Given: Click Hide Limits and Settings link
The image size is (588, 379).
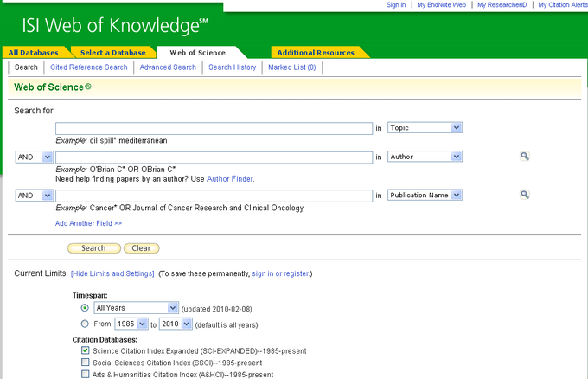Looking at the screenshot, I should 112,273.
